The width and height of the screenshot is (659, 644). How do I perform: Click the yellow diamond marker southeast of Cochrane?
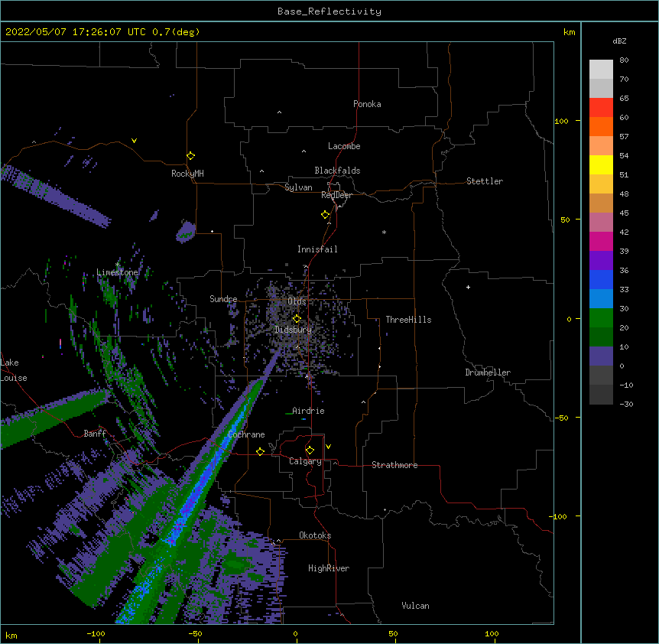tap(260, 451)
